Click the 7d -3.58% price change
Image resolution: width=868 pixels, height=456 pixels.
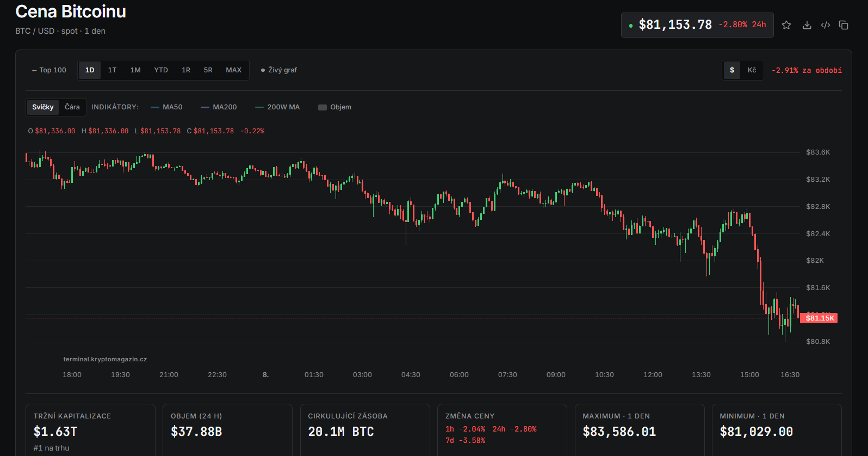(465, 441)
